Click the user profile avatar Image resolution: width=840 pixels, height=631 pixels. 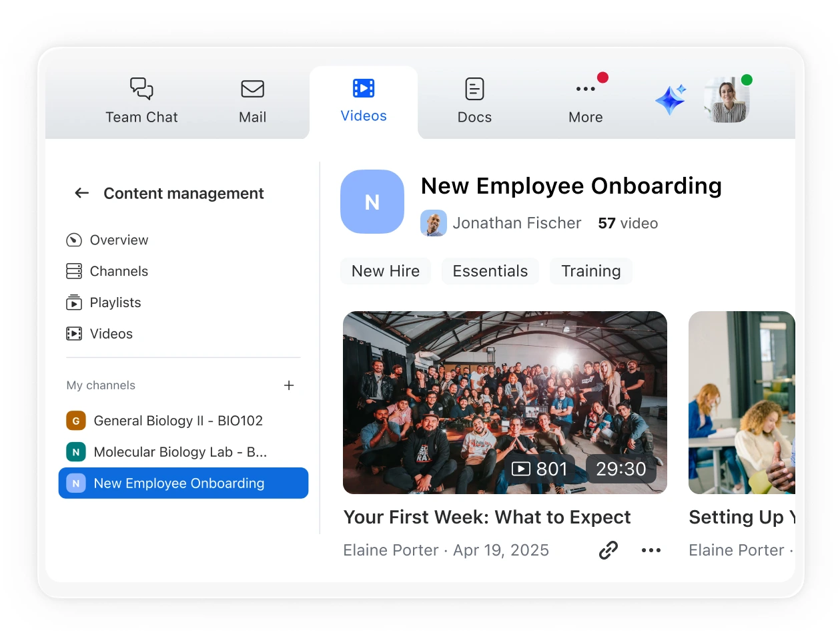(x=727, y=100)
